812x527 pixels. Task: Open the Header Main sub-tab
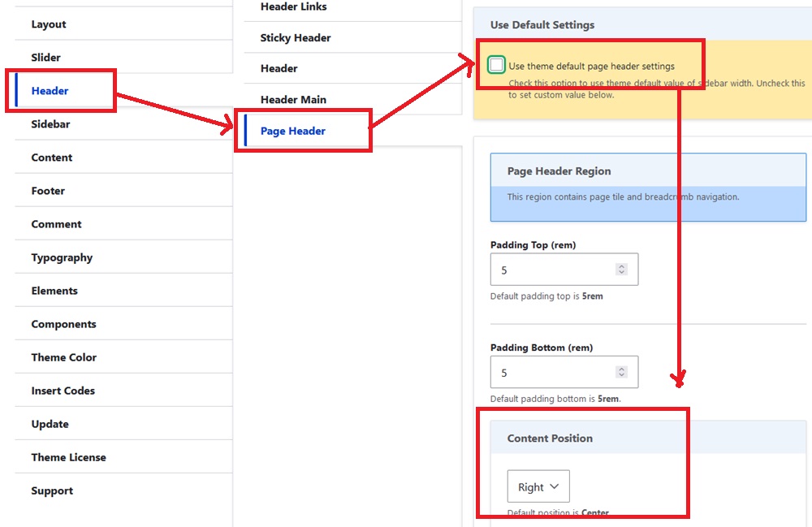pyautogui.click(x=293, y=100)
